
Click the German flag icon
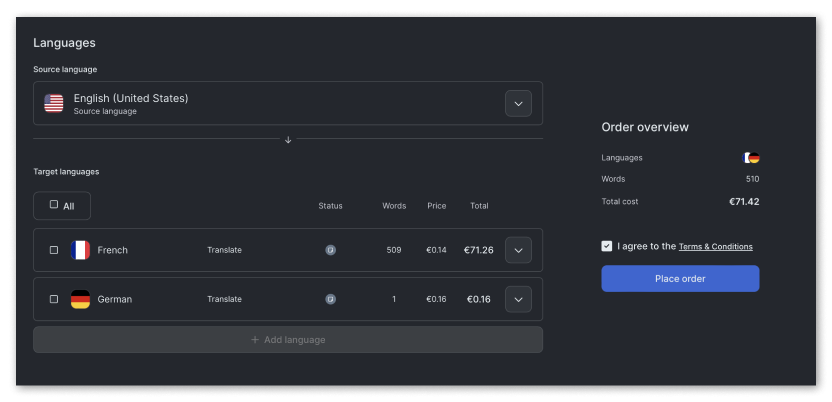[x=80, y=299]
